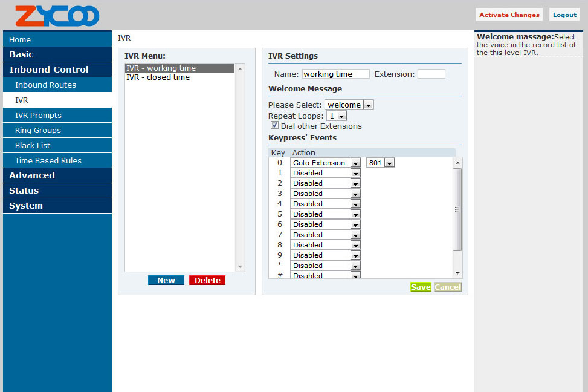Viewport: 588px width, 392px height.
Task: Open Inbound Routes in the sidebar
Action: pyautogui.click(x=45, y=85)
